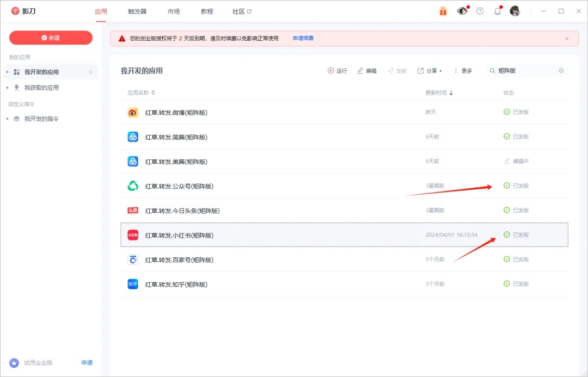Select row 红草.转发.今日头条(矩阵版)

[x=344, y=211]
